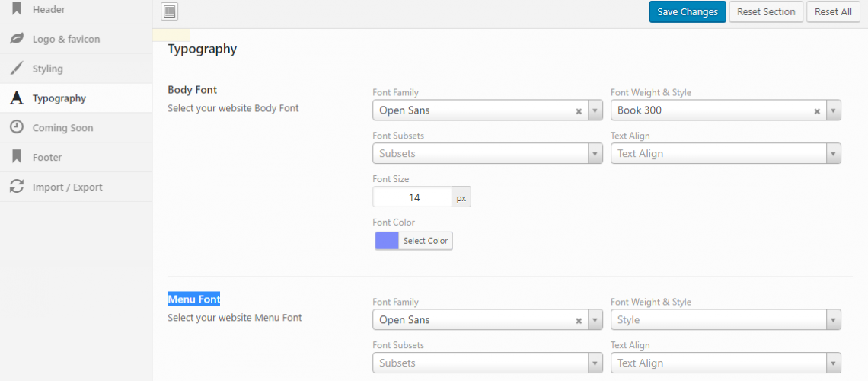Click the Styling brush icon
The image size is (868, 381).
pyautogui.click(x=18, y=69)
